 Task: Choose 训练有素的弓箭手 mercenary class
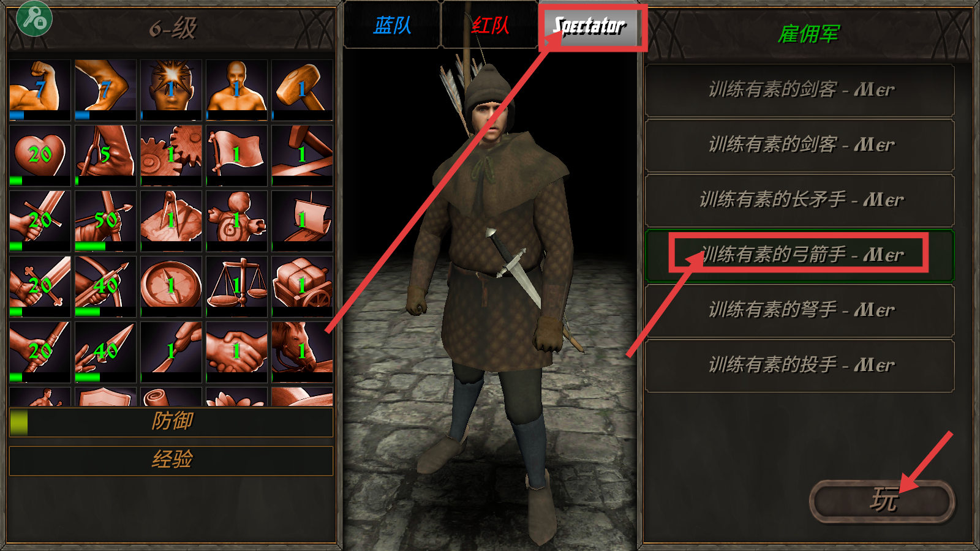pos(800,255)
